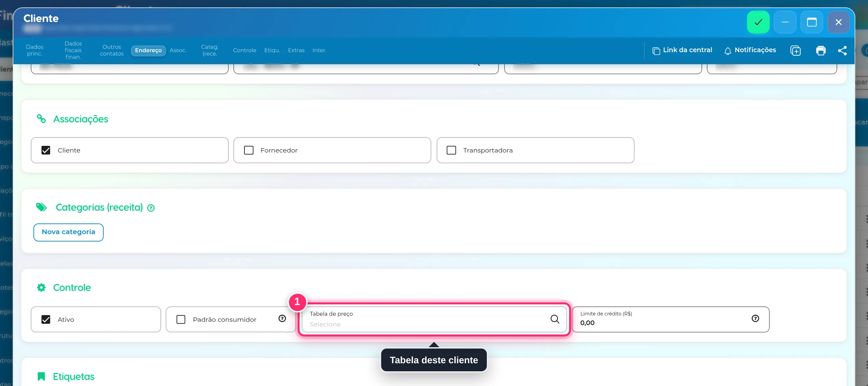Open the Extras tab

pyautogui.click(x=296, y=51)
